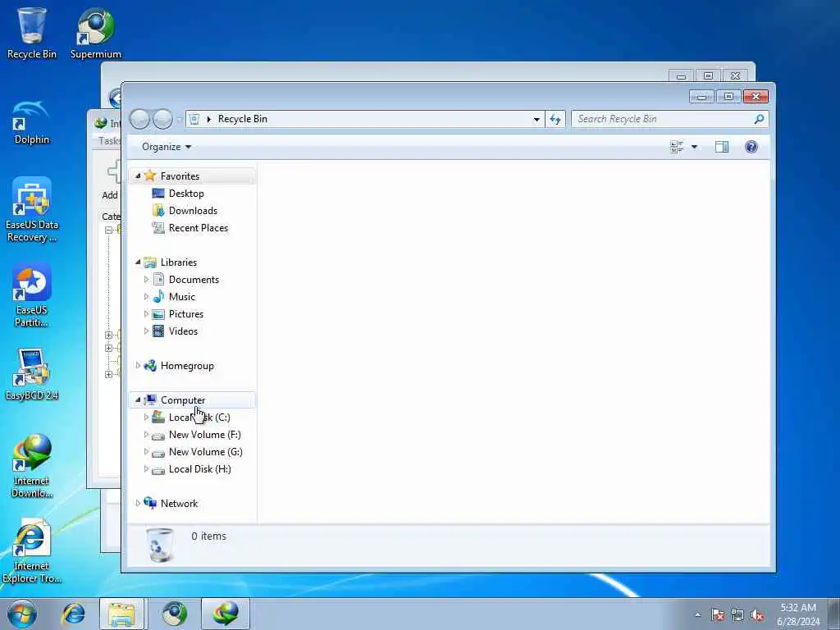The width and height of the screenshot is (840, 630).
Task: Select Network in navigation pane
Action: coord(179,503)
